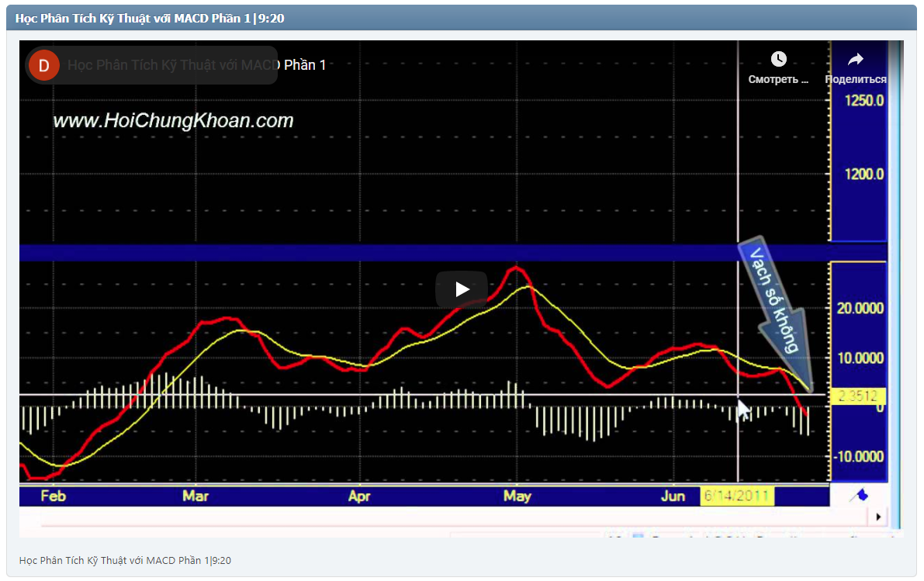
Task: Click the right scroll arrow under the chart
Action: click(878, 517)
